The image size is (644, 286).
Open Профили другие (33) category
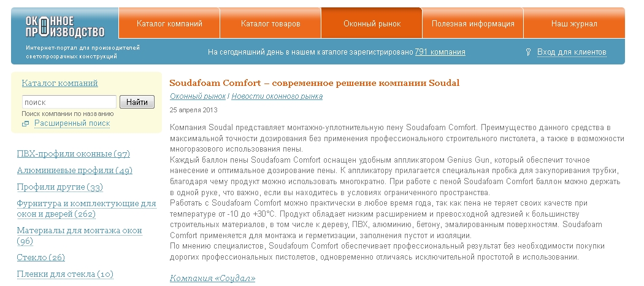point(60,187)
